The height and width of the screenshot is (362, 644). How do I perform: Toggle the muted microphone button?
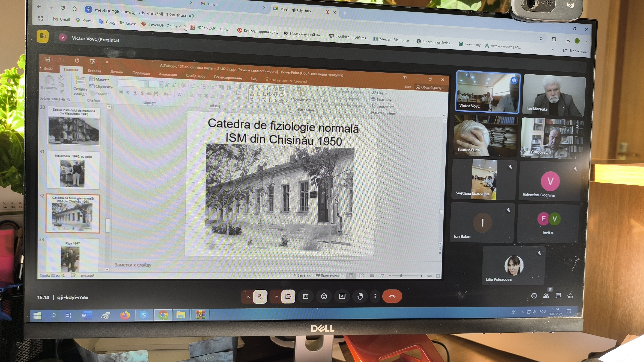click(260, 297)
